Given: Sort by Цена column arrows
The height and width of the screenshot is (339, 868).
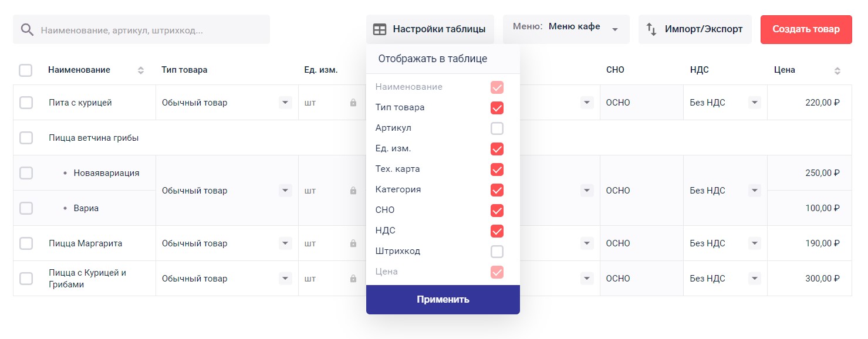Looking at the screenshot, I should (837, 70).
